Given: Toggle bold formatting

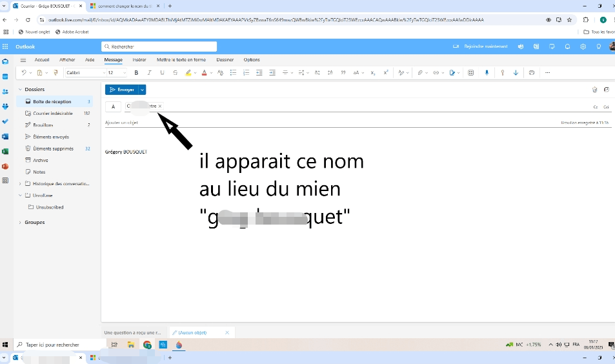Looking at the screenshot, I should [136, 72].
